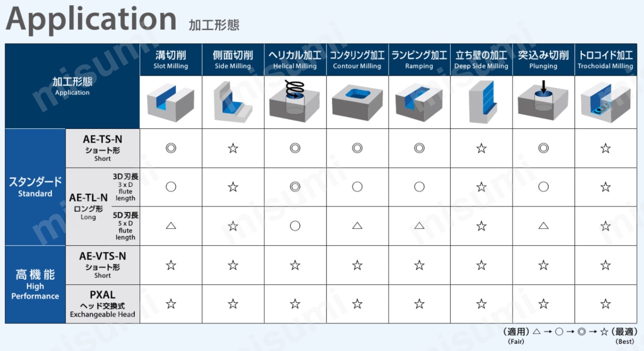Viewport: 644px width, 351px height.
Task: Click the Slot Milling illustration
Action: coord(171,102)
